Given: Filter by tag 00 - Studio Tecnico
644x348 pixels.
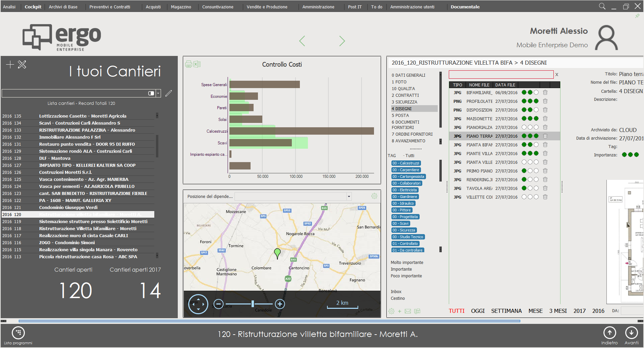Looking at the screenshot, I should pyautogui.click(x=408, y=237).
